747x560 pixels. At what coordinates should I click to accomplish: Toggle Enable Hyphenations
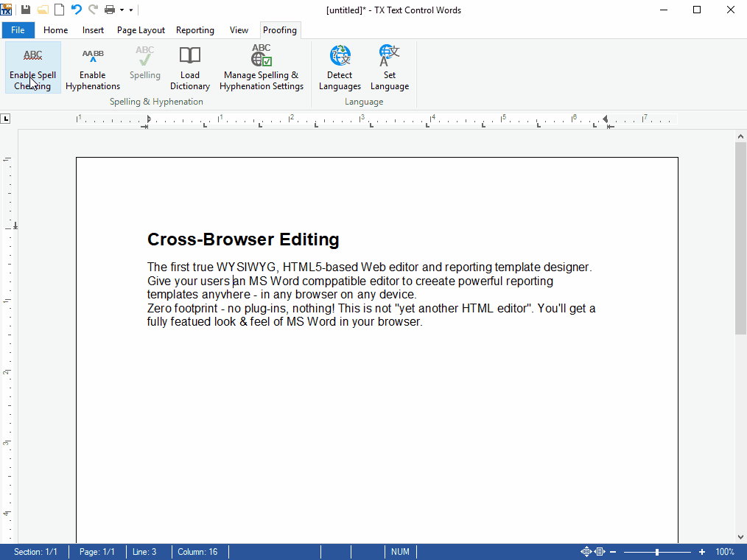93,67
